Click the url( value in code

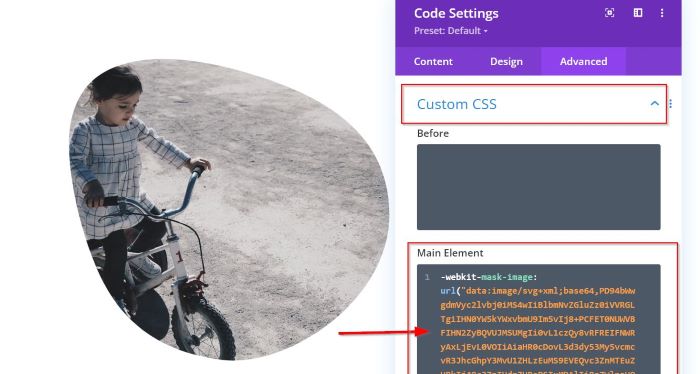click(x=450, y=291)
